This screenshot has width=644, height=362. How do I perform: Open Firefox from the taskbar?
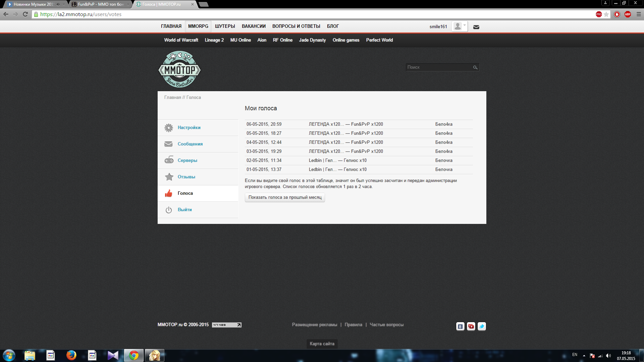pos(71,355)
